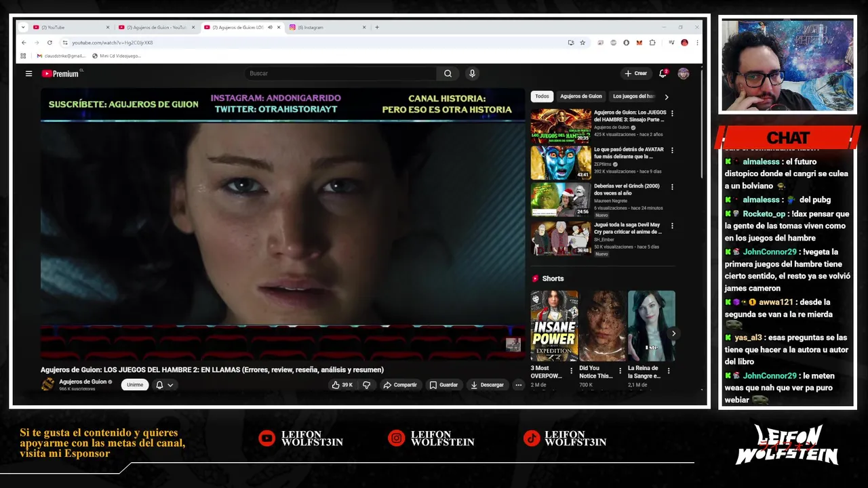The height and width of the screenshot is (488, 868).
Task: Close the Instagram tab
Action: [x=364, y=27]
